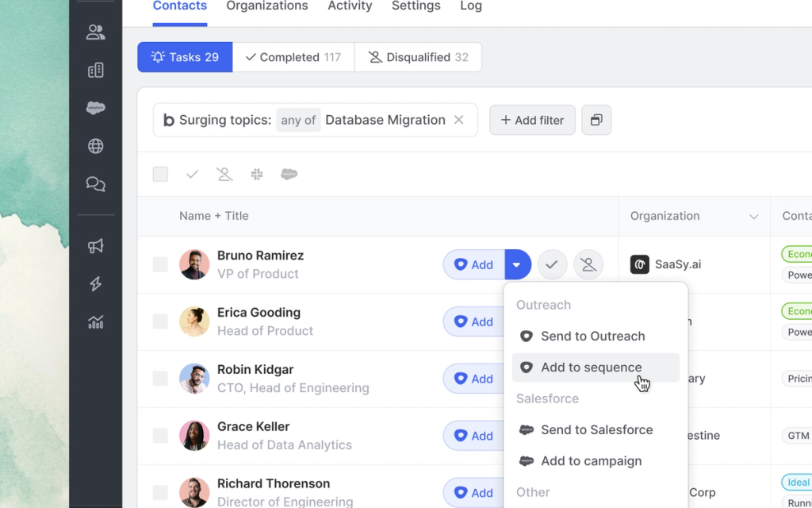
Task: Select the Contacts people icon in the sidebar
Action: 95,32
